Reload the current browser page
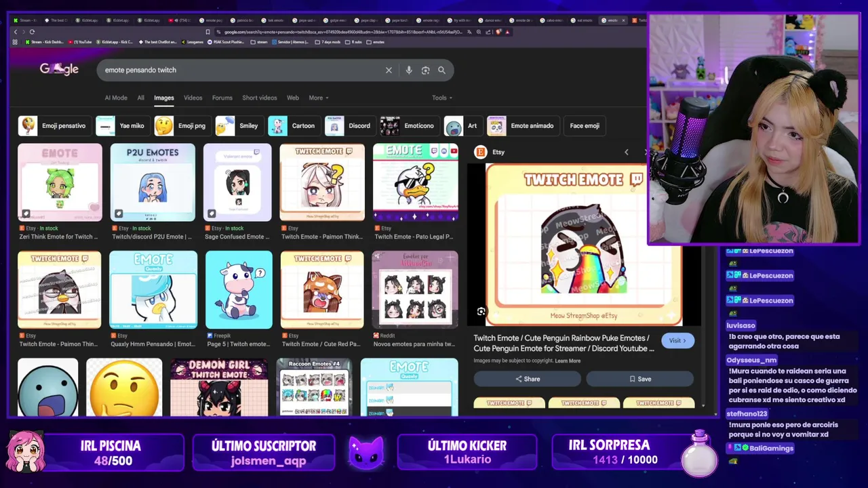Viewport: 868px width, 488px height. click(32, 32)
